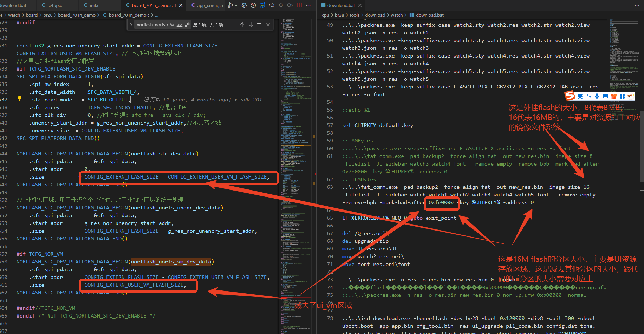Close the right-pane download.bat tab
The image size is (644, 334).
[360, 5]
